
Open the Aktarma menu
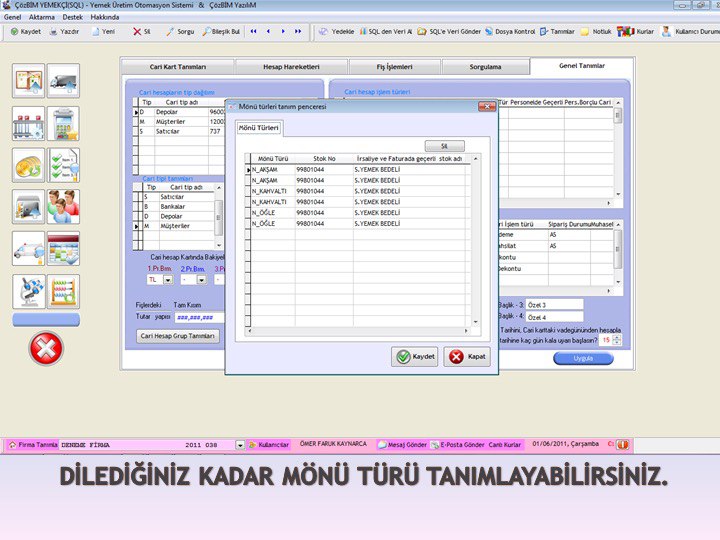(42, 18)
